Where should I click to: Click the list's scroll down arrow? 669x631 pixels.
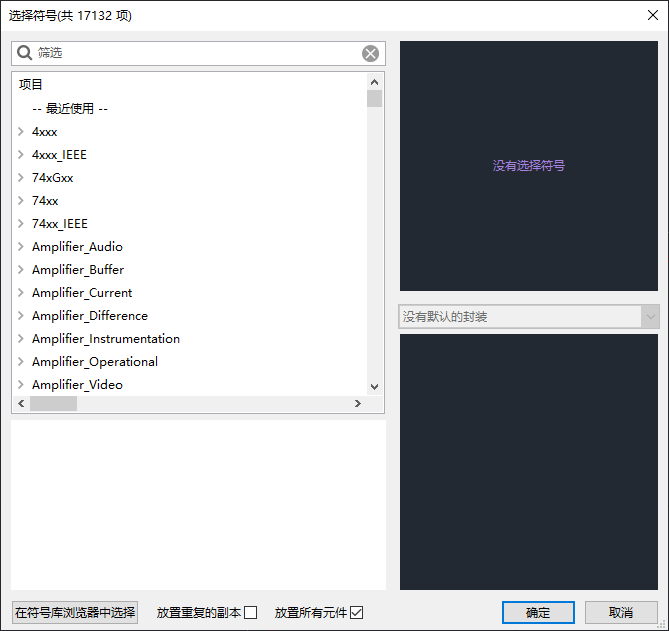point(374,387)
